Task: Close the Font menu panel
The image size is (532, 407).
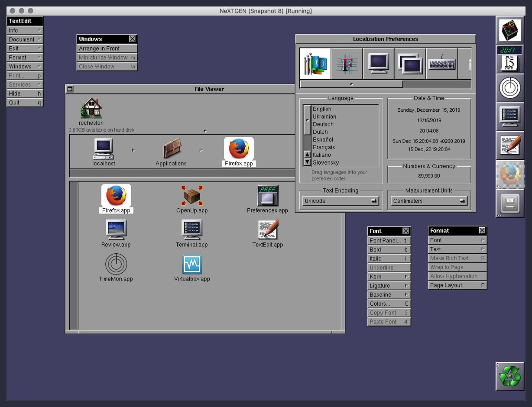Action: coord(405,231)
